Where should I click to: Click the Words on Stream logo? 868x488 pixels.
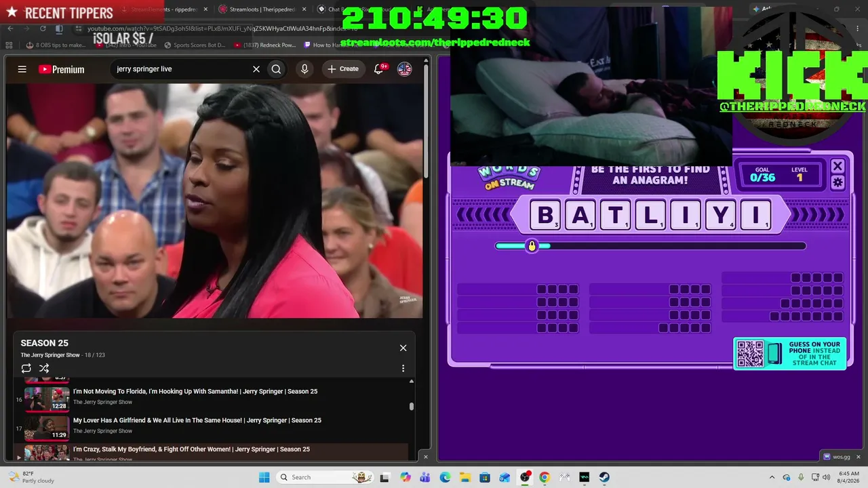pyautogui.click(x=509, y=178)
